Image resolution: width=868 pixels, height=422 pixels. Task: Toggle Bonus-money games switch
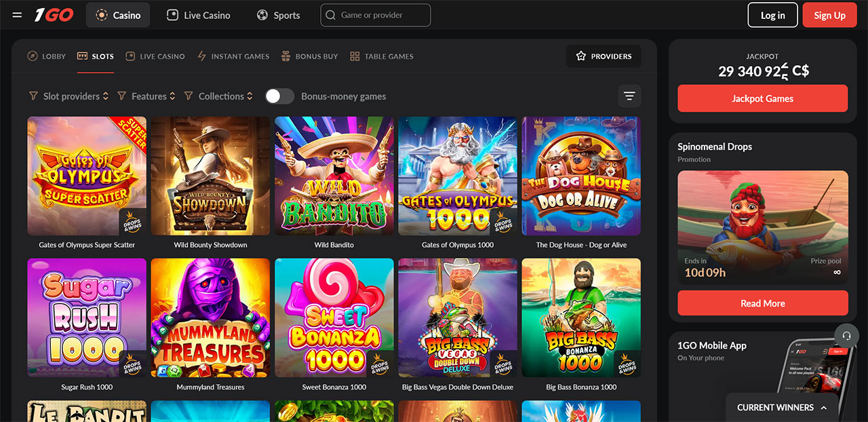pyautogui.click(x=279, y=96)
